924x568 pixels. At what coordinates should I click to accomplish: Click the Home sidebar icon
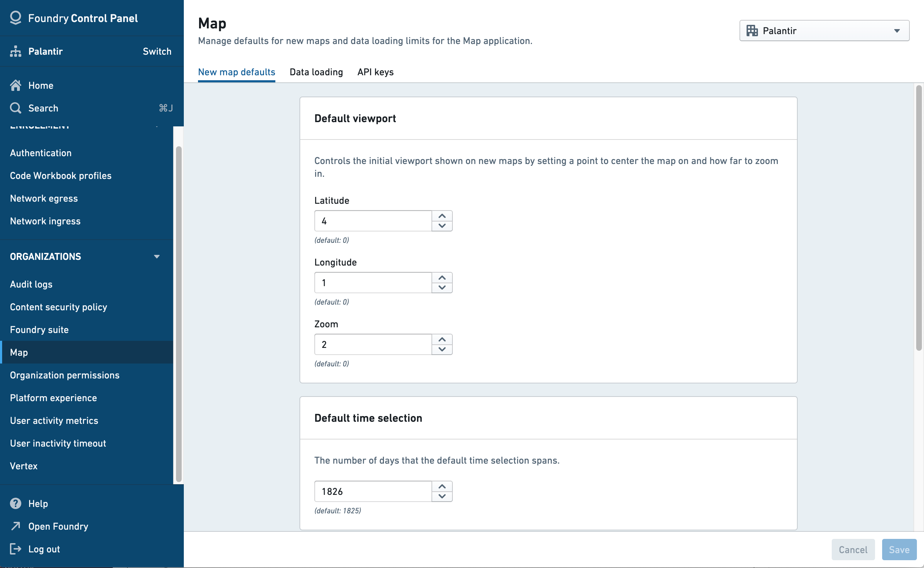15,84
